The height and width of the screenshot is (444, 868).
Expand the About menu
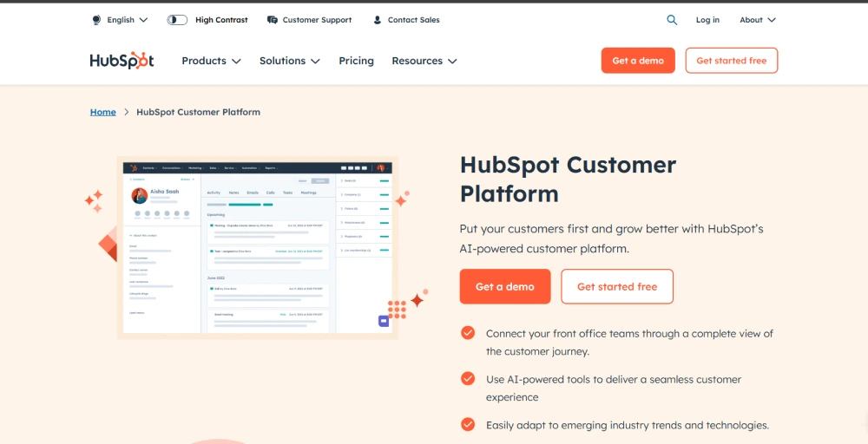757,20
